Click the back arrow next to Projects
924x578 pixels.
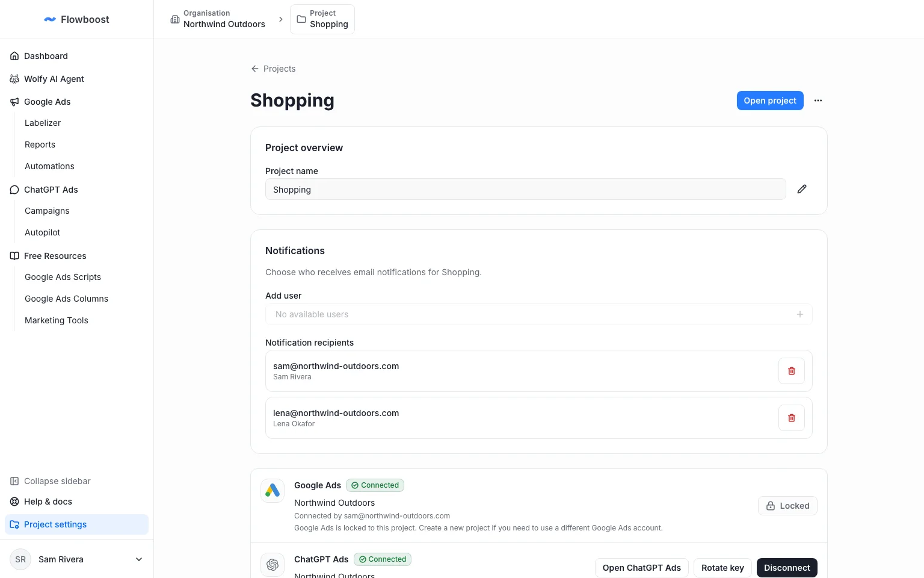255,69
